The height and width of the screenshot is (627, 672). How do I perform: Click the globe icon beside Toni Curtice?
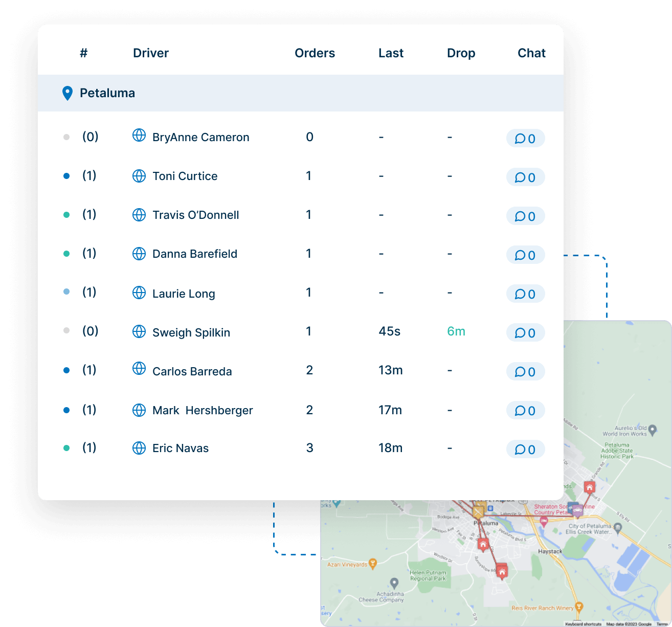[139, 176]
